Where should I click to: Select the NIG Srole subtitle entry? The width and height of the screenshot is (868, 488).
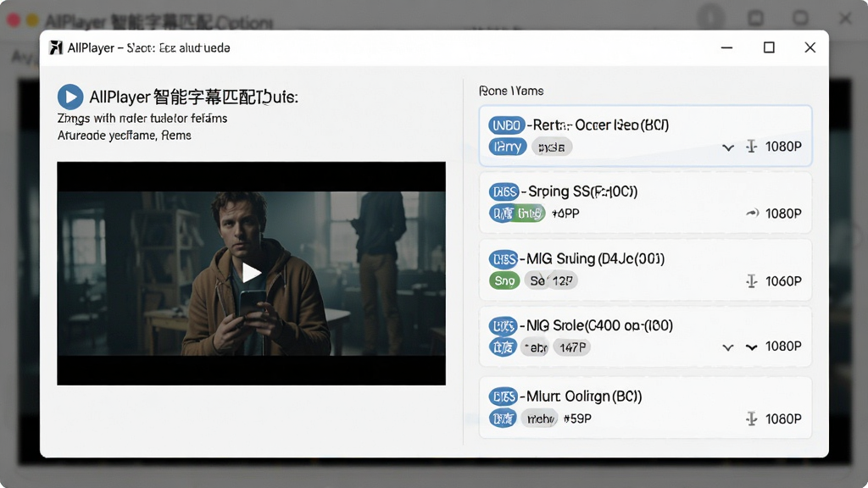coord(645,336)
